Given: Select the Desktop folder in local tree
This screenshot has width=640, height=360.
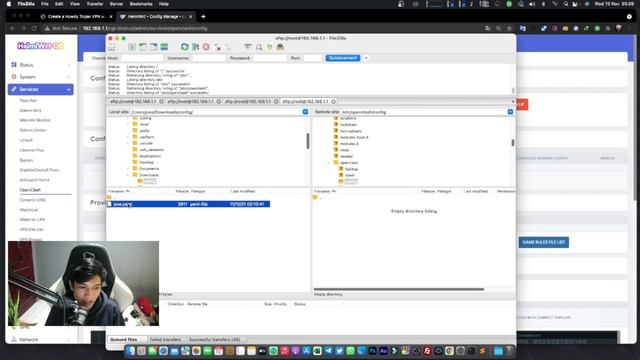Looking at the screenshot, I should click(146, 162).
